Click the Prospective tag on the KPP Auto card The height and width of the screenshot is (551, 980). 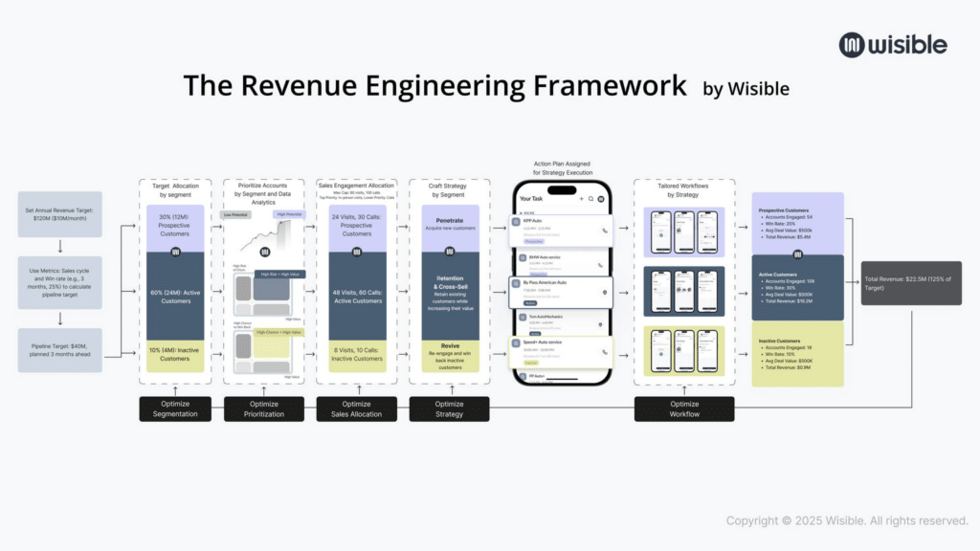pyautogui.click(x=534, y=241)
